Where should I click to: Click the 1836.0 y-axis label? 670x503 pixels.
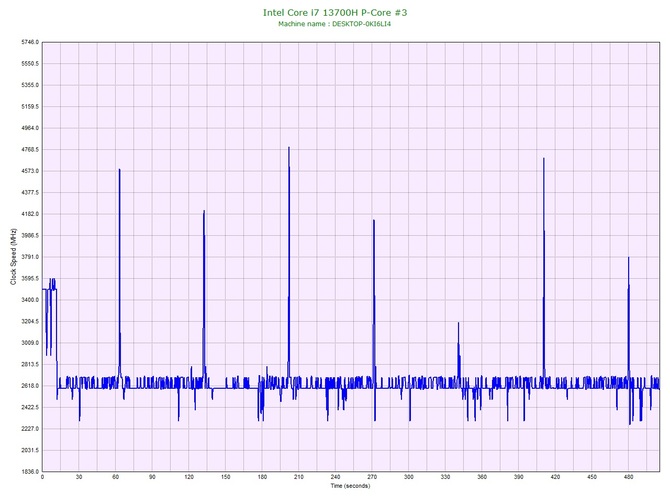(30, 472)
